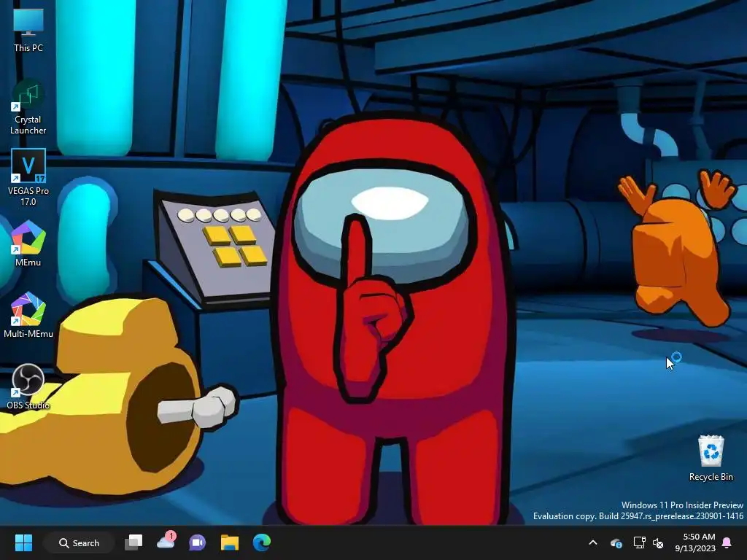Select the VEGAS Pro 17.0 shortcut
Screen dimensions: 747x560
(28, 177)
